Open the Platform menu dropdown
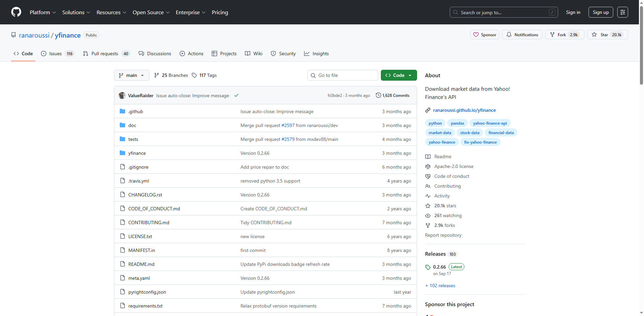The height and width of the screenshot is (316, 644). pyautogui.click(x=43, y=12)
